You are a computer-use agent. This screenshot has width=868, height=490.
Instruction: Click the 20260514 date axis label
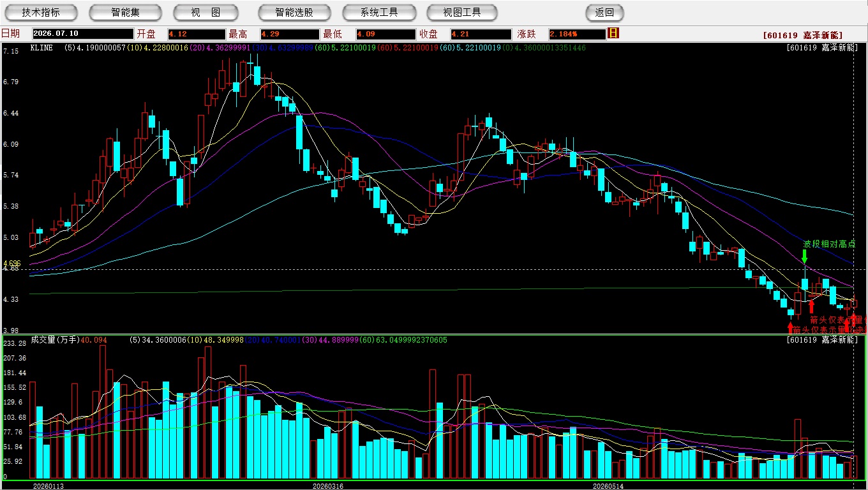[608, 486]
